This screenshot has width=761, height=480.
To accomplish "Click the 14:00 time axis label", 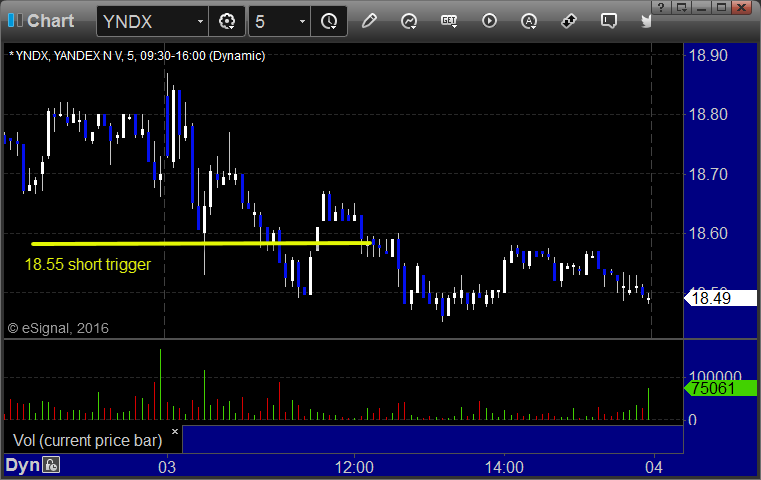I will pyautogui.click(x=504, y=467).
